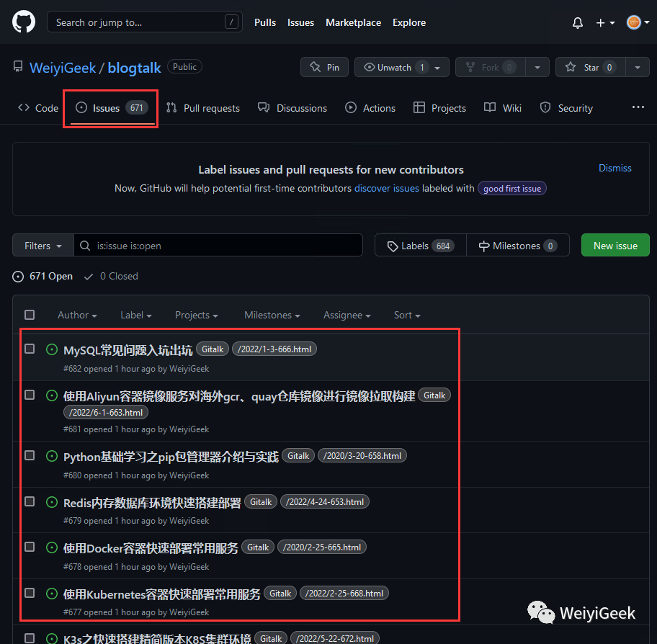Open the notifications bell
This screenshot has height=644, width=657.
point(577,22)
